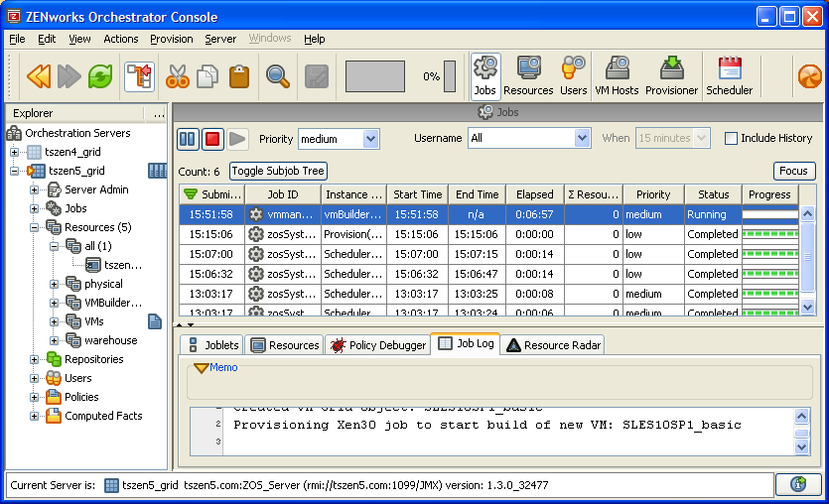Click the job log scrollbar up arrow
The width and height of the screenshot is (829, 504).
pos(801,416)
